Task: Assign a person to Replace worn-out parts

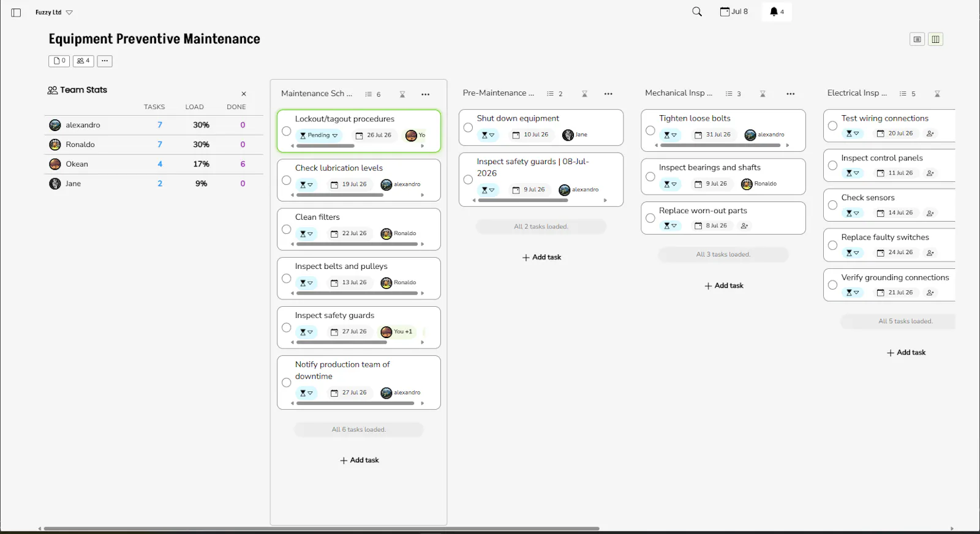Action: tap(745, 226)
